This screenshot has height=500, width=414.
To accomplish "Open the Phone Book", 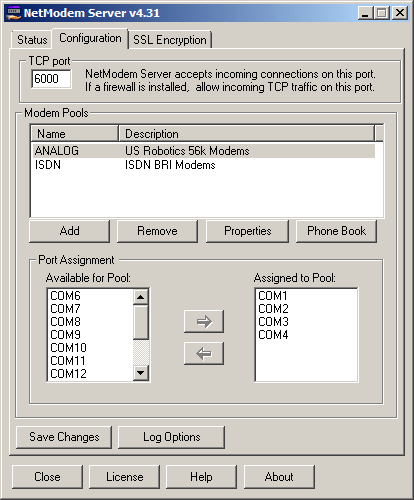I will pyautogui.click(x=336, y=231).
